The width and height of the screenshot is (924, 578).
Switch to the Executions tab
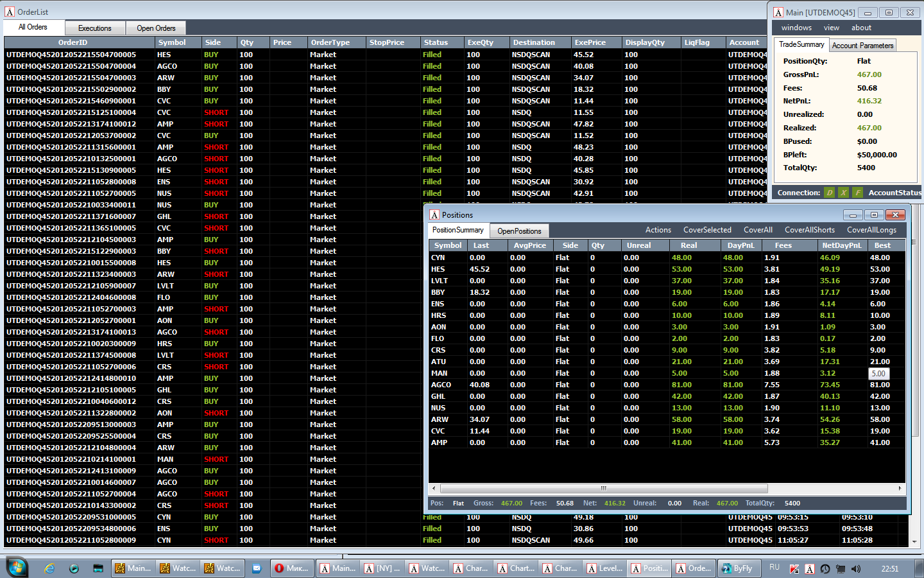pyautogui.click(x=95, y=28)
